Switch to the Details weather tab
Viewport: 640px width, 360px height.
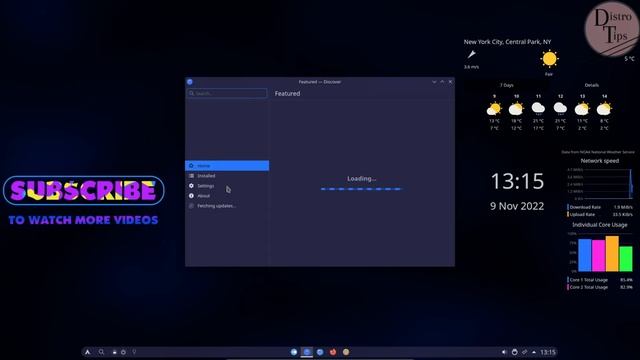pos(591,85)
